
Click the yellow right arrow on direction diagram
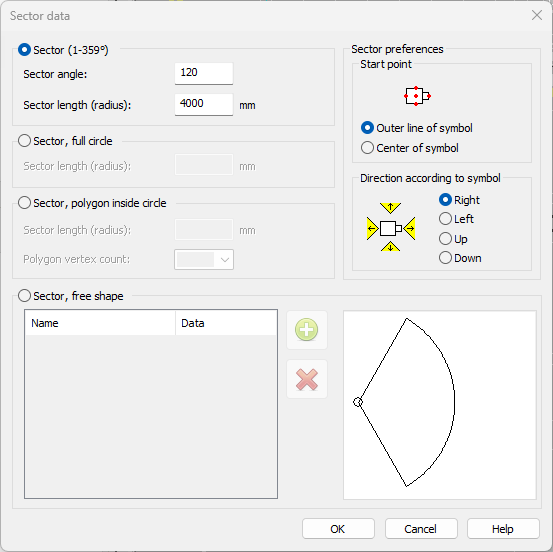pos(409,229)
